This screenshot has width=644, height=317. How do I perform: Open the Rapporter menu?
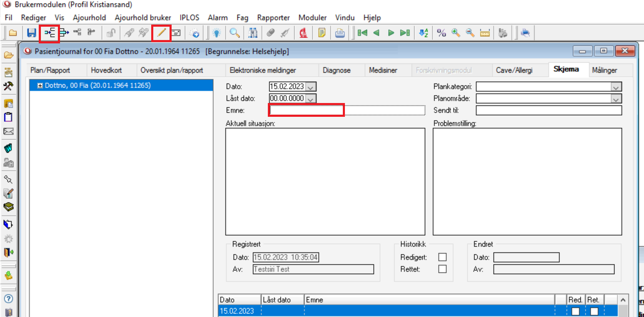pos(273,18)
